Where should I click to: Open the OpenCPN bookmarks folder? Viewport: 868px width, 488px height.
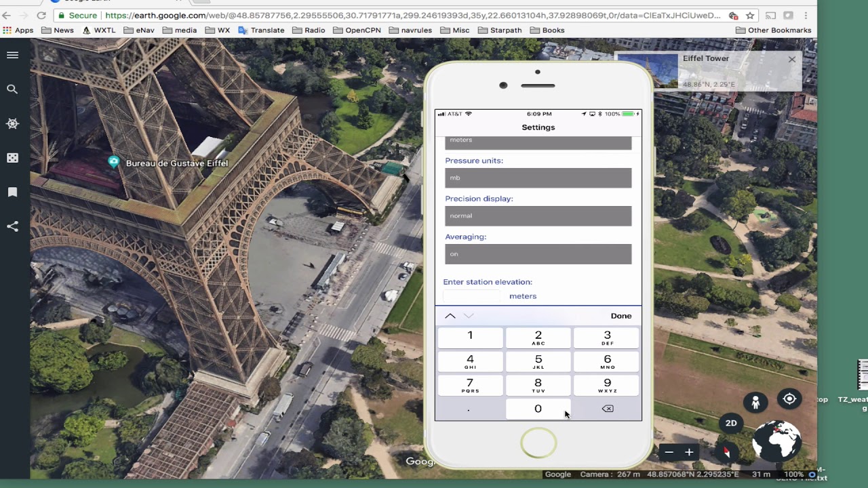point(357,30)
